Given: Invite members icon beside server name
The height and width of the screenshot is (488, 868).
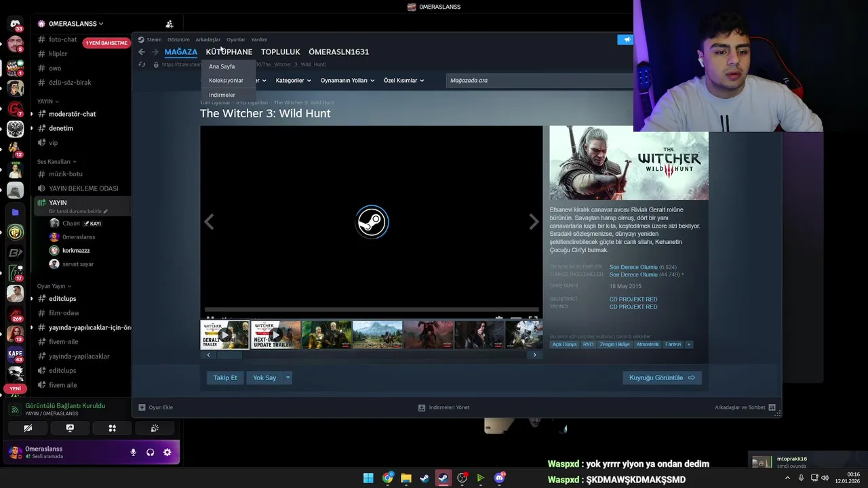Looking at the screenshot, I should 170,24.
